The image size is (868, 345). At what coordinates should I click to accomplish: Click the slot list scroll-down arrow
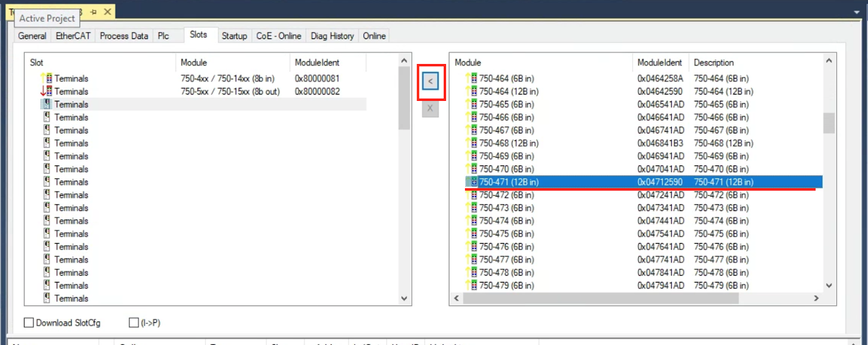click(x=404, y=298)
